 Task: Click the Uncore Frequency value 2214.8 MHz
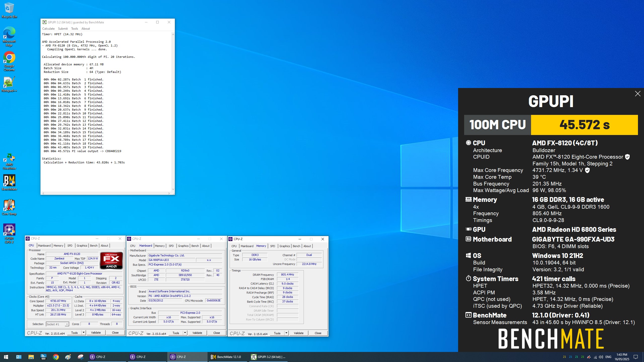click(309, 264)
